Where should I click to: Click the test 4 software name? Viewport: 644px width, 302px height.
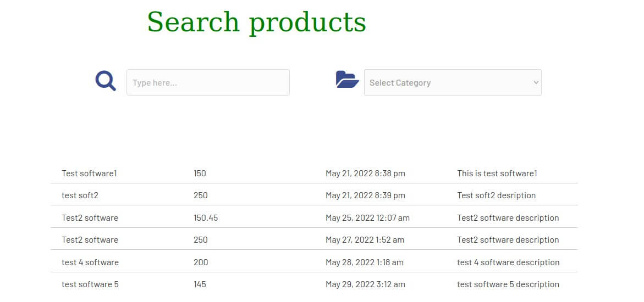coord(90,262)
